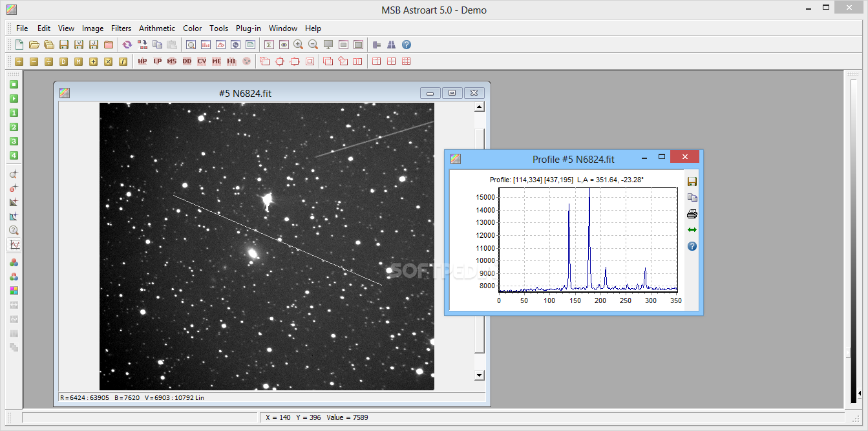Click the colored squares palette sidebar icon
The image size is (868, 431).
click(14, 291)
